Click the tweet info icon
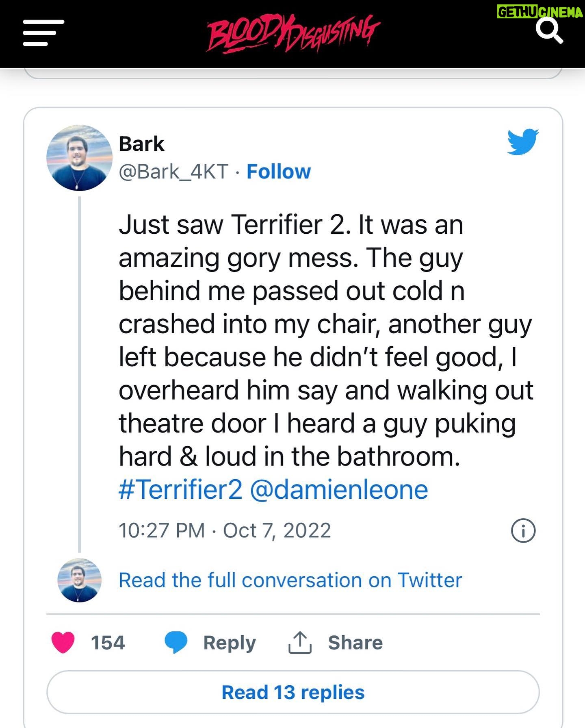 (523, 530)
